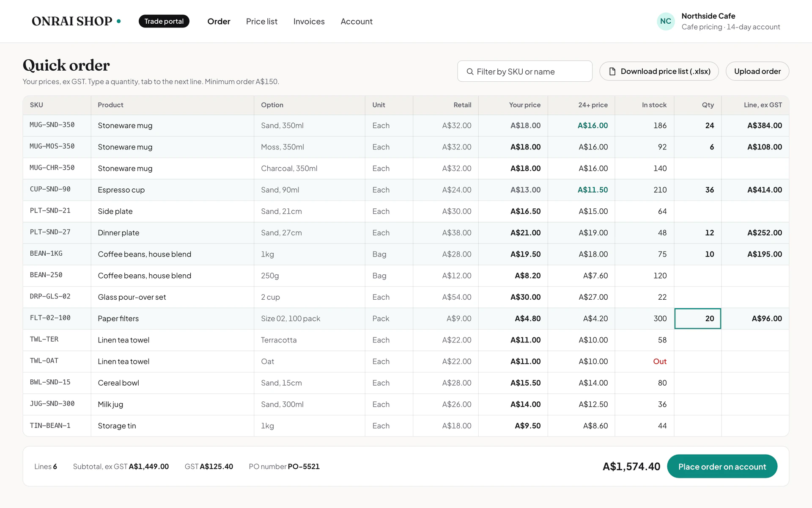Click the Northside Cafe account name

(x=708, y=16)
